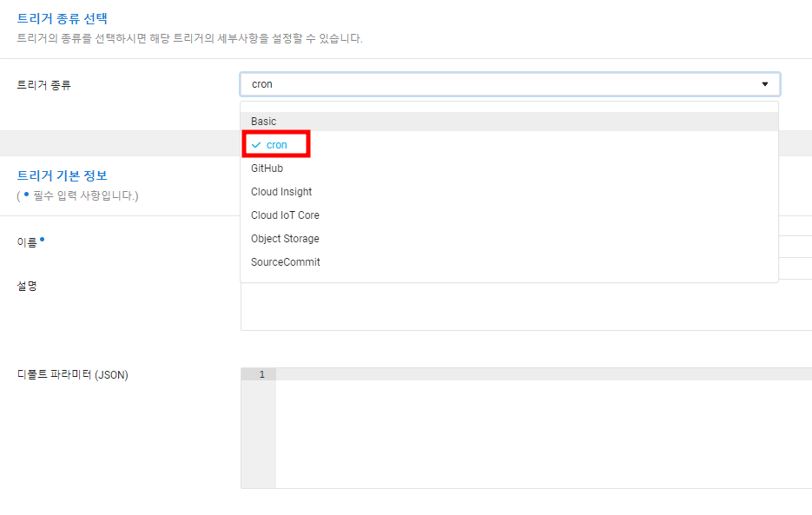Click the 트리거 기본 정보 heading

[63, 175]
